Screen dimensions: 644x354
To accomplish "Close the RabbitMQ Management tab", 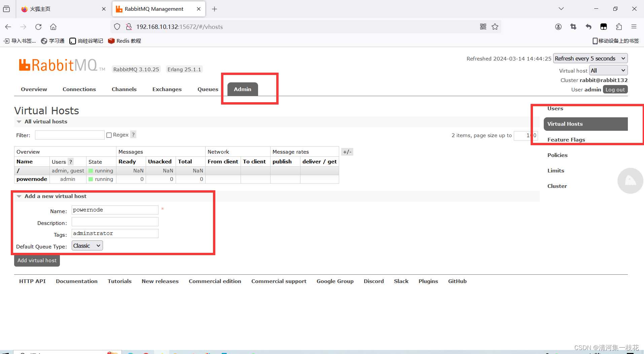I will pos(199,9).
